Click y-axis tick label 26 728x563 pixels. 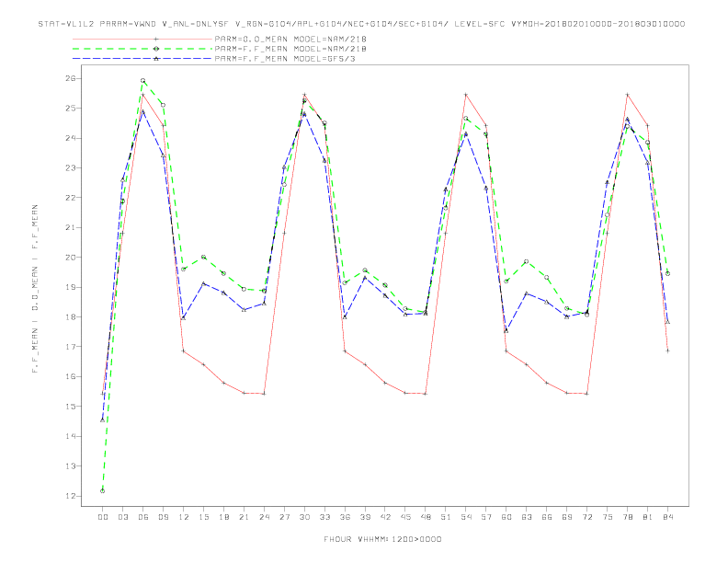point(70,78)
